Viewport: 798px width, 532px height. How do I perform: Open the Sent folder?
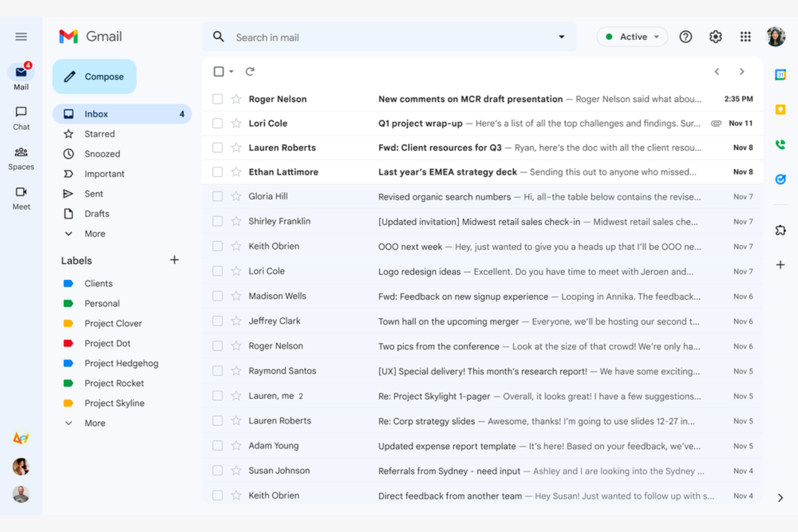click(93, 194)
